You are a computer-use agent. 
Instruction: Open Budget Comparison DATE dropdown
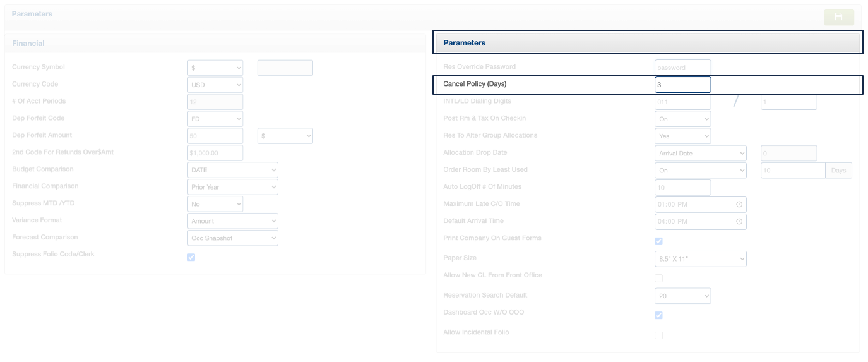[233, 170]
